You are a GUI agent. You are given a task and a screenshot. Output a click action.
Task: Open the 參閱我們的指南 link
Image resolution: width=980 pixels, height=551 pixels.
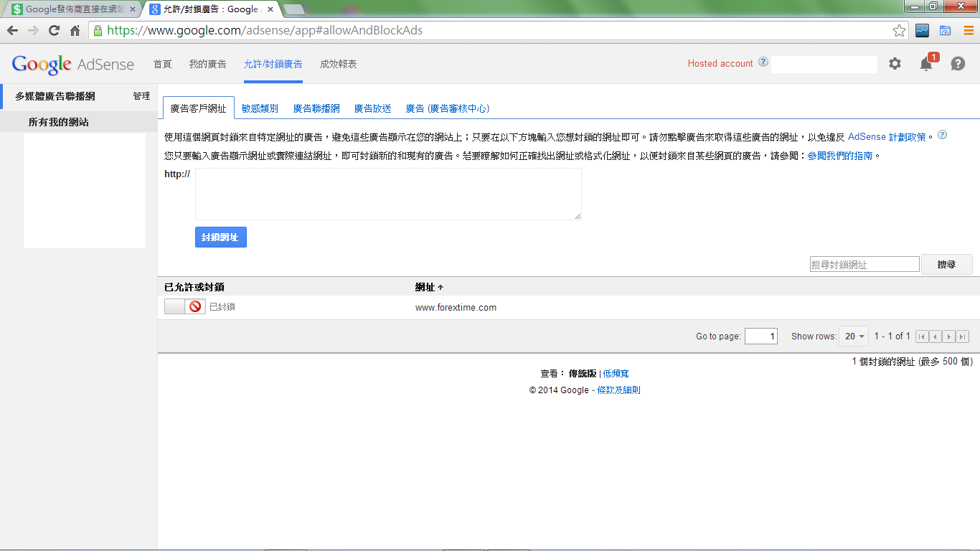tap(840, 155)
